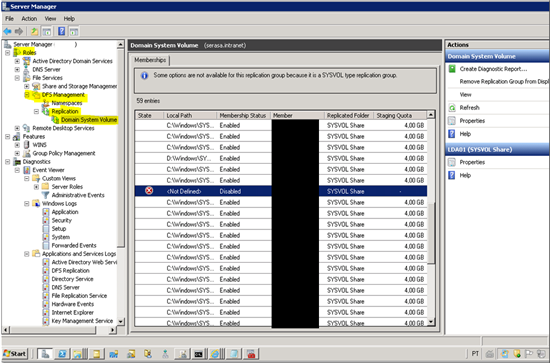
Task: Collapse the Replication node
Action: point(36,112)
